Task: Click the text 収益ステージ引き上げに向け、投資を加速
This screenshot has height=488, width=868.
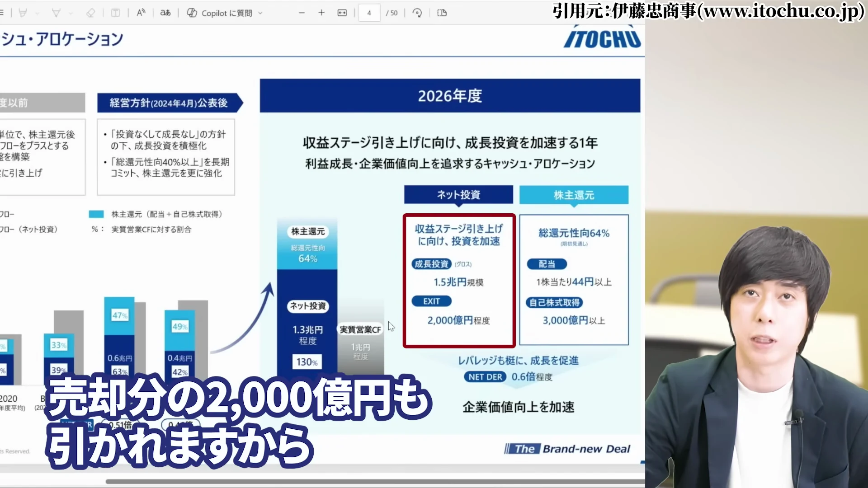Action: click(x=458, y=235)
